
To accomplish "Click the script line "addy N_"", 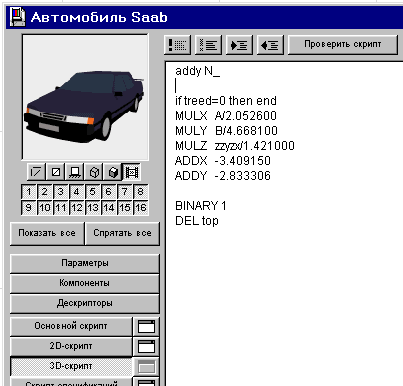I will tap(197, 71).
